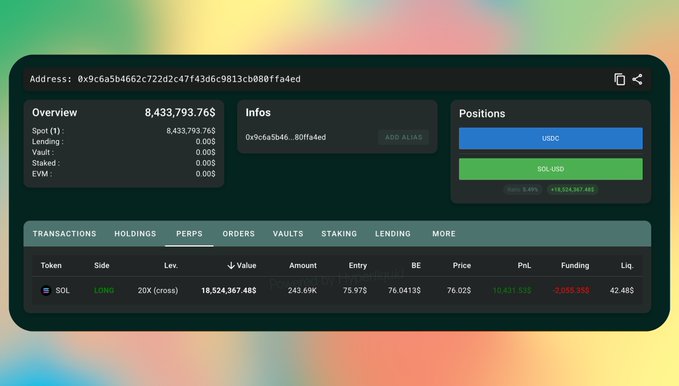This screenshot has width=679, height=386.
Task: Click the EVM row in Overview
Action: point(123,174)
